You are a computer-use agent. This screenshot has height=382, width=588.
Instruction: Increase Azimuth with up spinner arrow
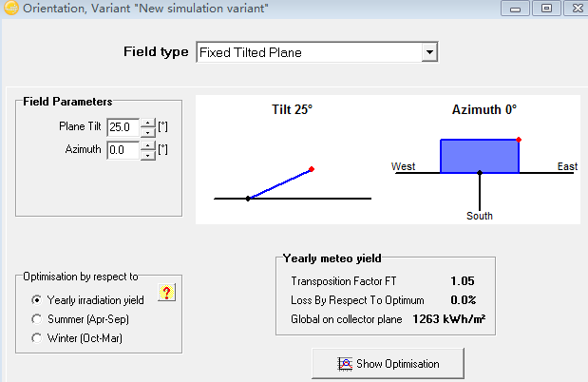(x=148, y=145)
